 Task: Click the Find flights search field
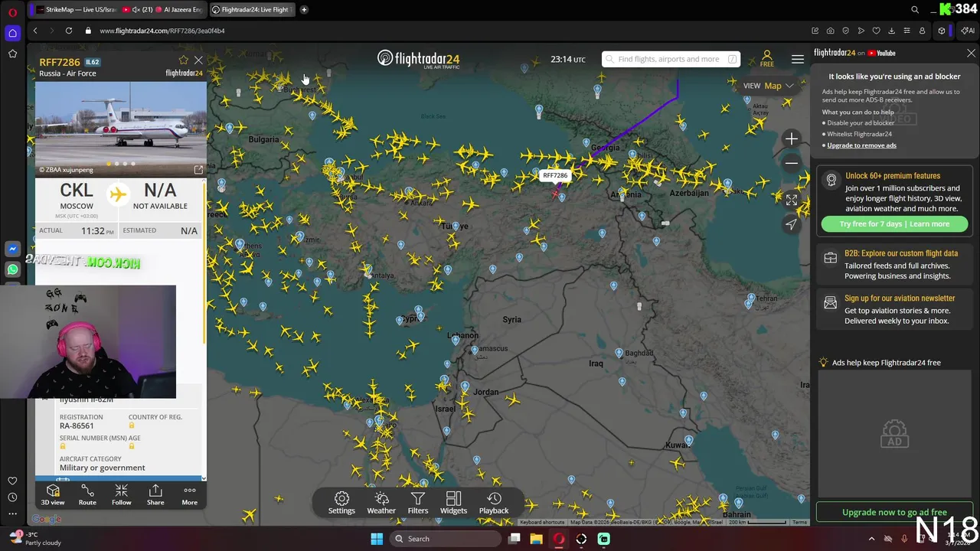tap(671, 59)
